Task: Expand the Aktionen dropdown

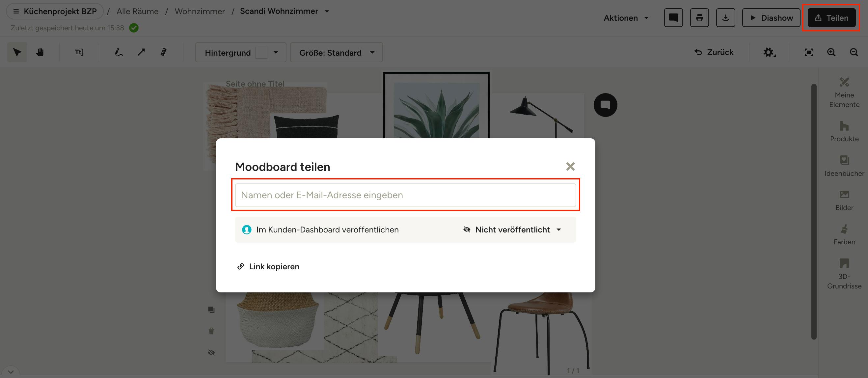Action: click(x=626, y=18)
